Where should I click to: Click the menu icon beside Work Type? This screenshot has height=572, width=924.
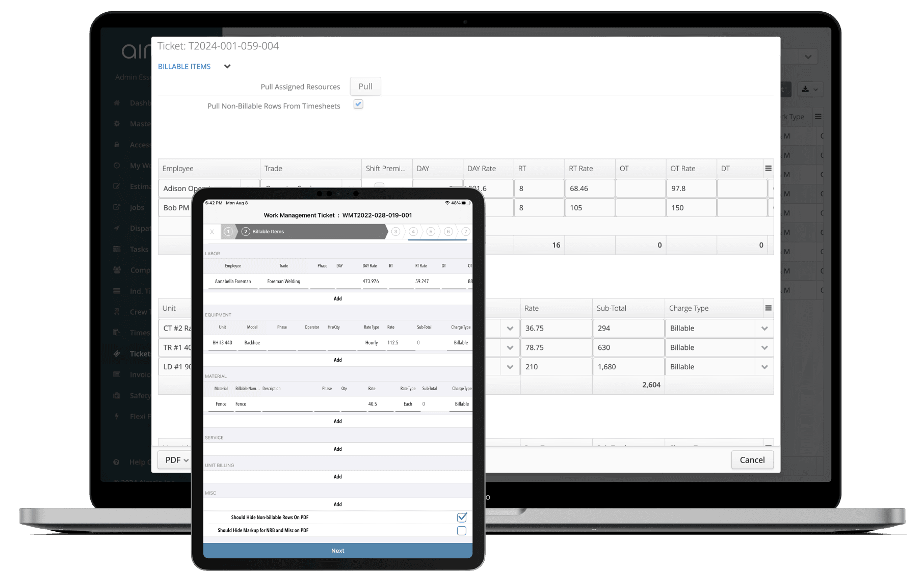tap(818, 117)
